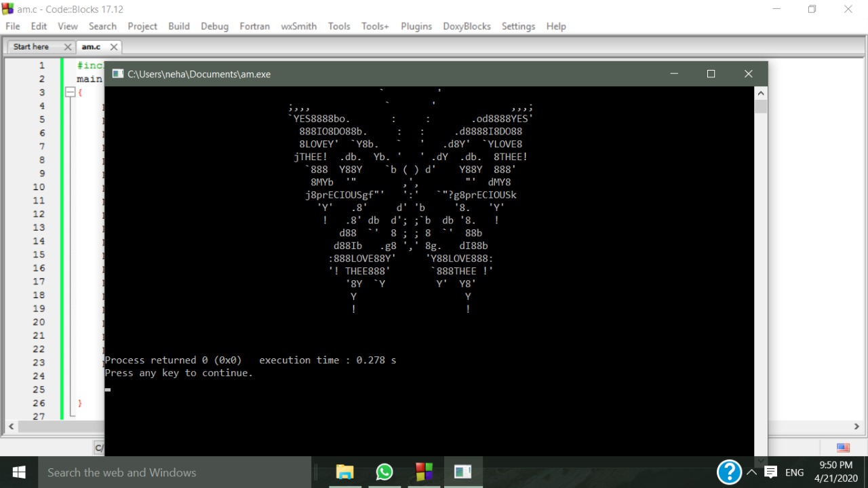Open the wxSmith menu
868x488 pixels.
(299, 26)
